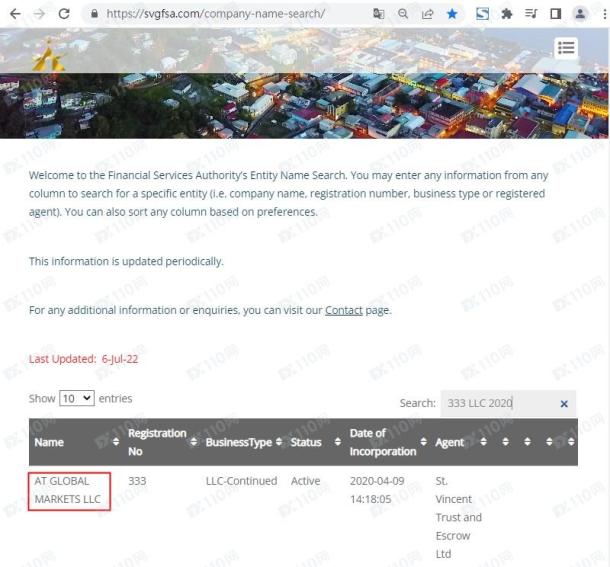Clear the search field with X
The height and width of the screenshot is (567, 610).
(564, 404)
